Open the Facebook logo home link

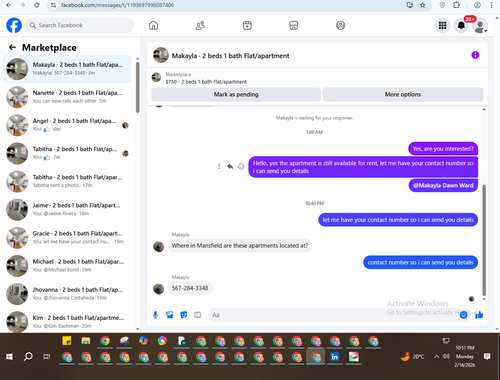tap(14, 25)
